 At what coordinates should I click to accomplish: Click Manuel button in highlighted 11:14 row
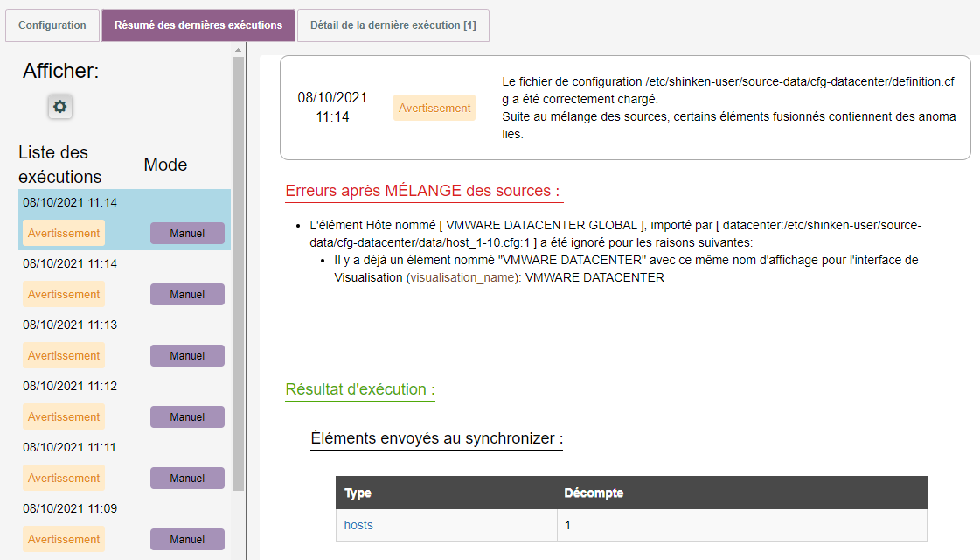click(187, 234)
